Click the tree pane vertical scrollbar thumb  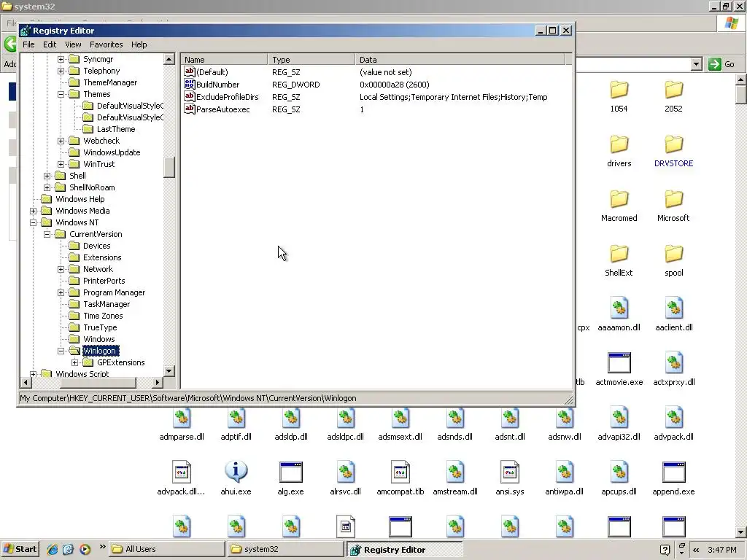coord(169,167)
